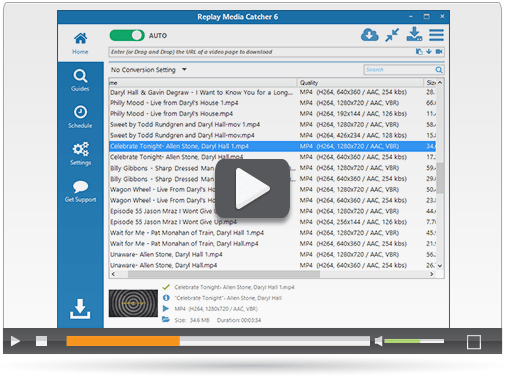Click the Name column header

pyautogui.click(x=203, y=83)
